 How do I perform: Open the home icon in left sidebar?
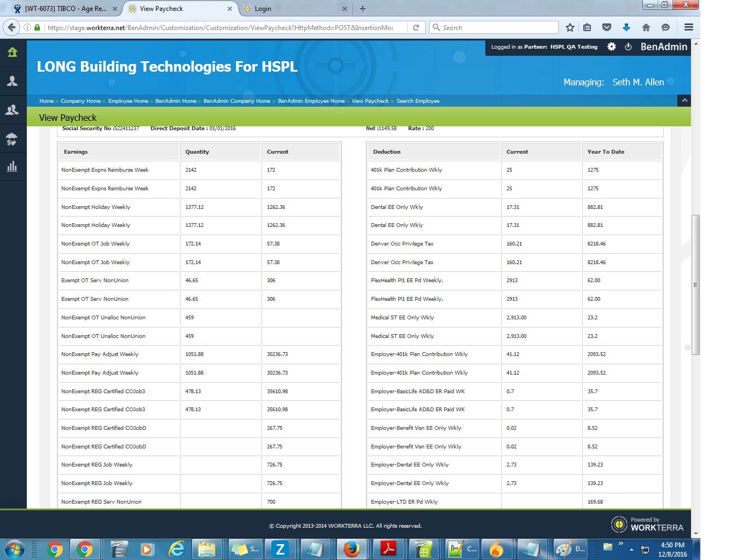pos(13,52)
